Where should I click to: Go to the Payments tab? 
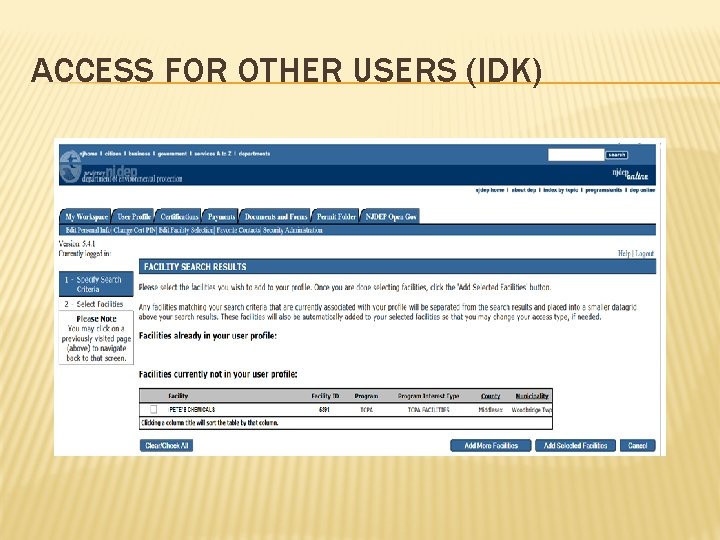pos(221,216)
